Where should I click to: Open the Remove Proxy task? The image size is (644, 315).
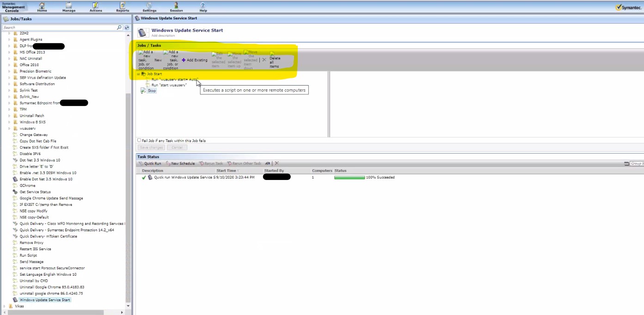31,242
